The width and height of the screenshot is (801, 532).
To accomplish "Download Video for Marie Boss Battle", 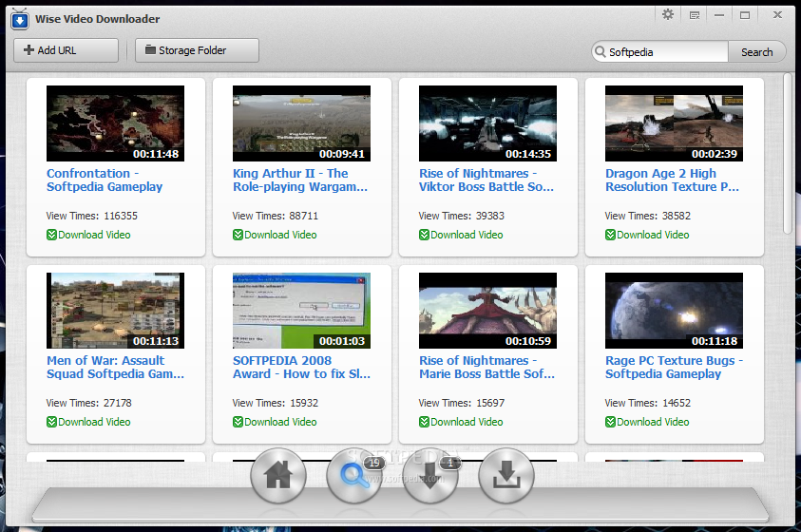I will pos(461,422).
